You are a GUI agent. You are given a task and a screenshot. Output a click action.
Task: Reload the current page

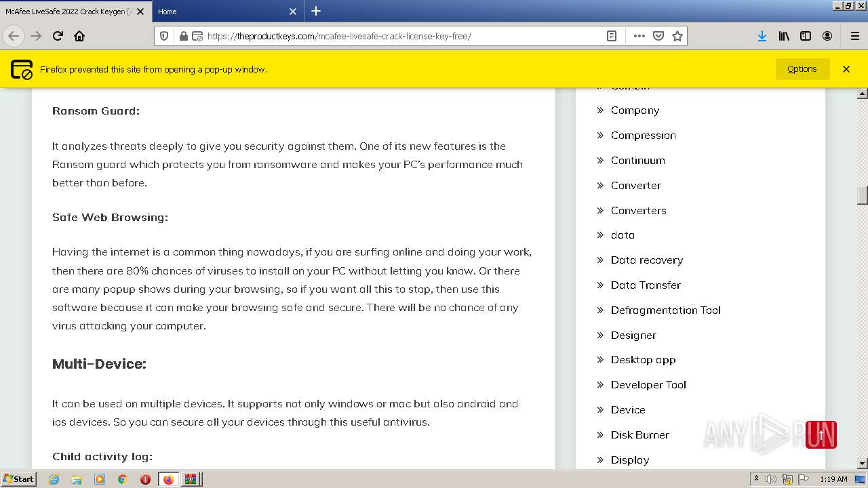[58, 36]
